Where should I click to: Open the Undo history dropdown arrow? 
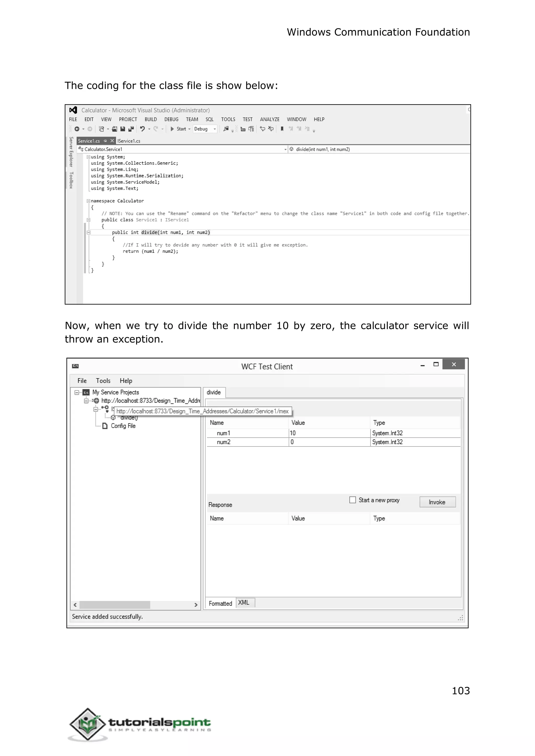[x=149, y=129]
